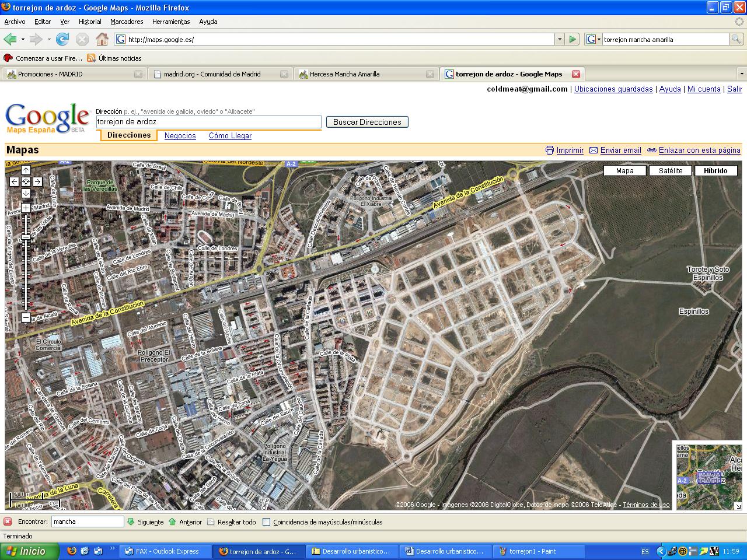Screen dimensions: 747x560
Task: Click the Firefox reload page icon
Action: [62, 39]
